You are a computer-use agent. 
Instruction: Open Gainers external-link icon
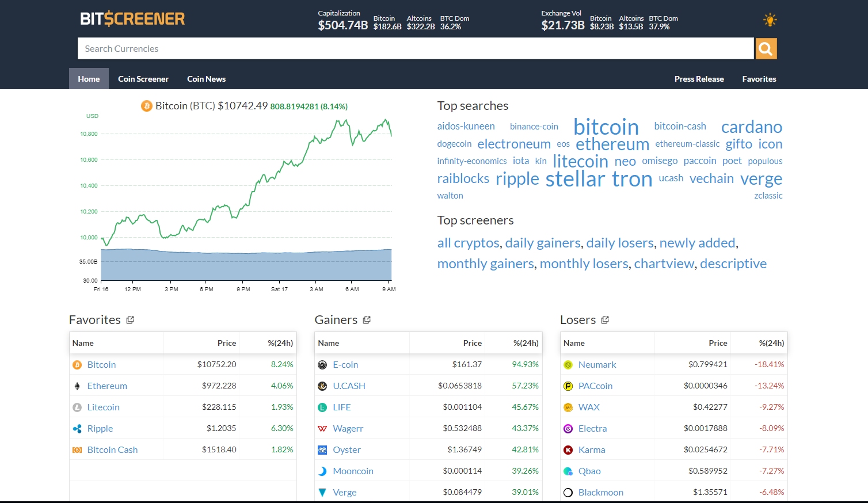[x=367, y=320]
